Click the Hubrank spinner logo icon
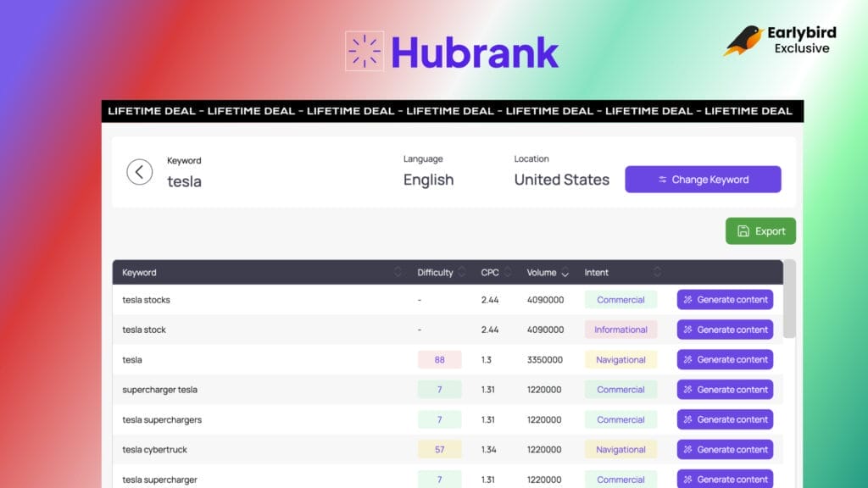868x488 pixels. pos(364,51)
